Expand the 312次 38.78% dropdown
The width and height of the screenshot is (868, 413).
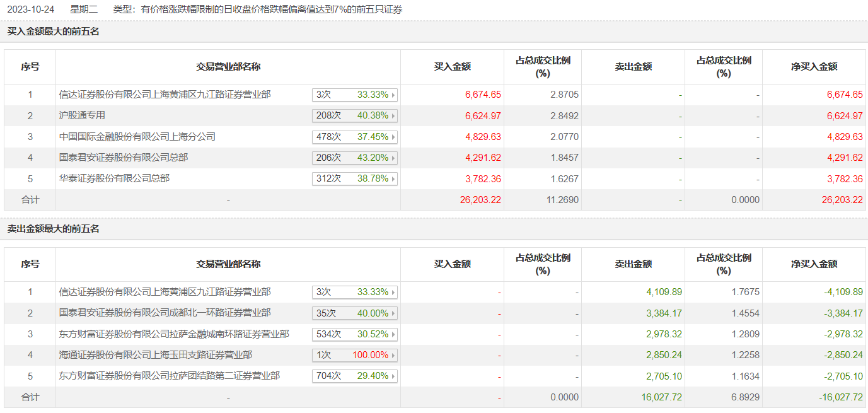tap(355, 179)
